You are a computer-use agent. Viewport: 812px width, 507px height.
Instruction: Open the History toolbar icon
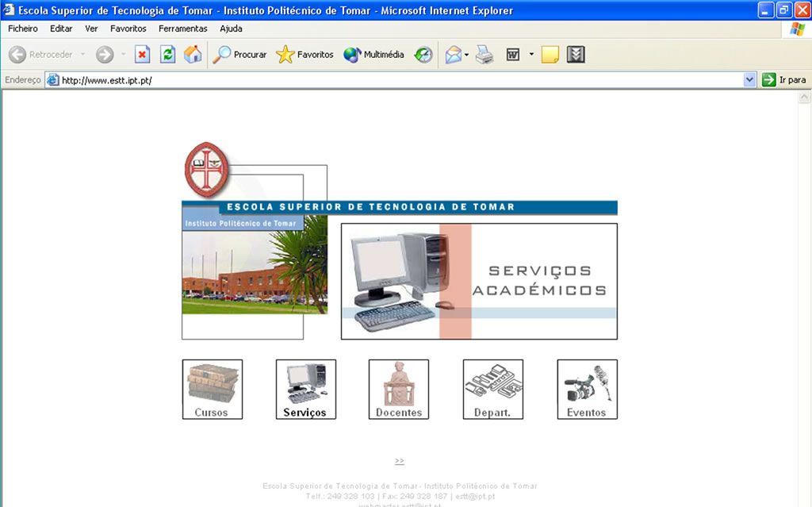pos(423,55)
